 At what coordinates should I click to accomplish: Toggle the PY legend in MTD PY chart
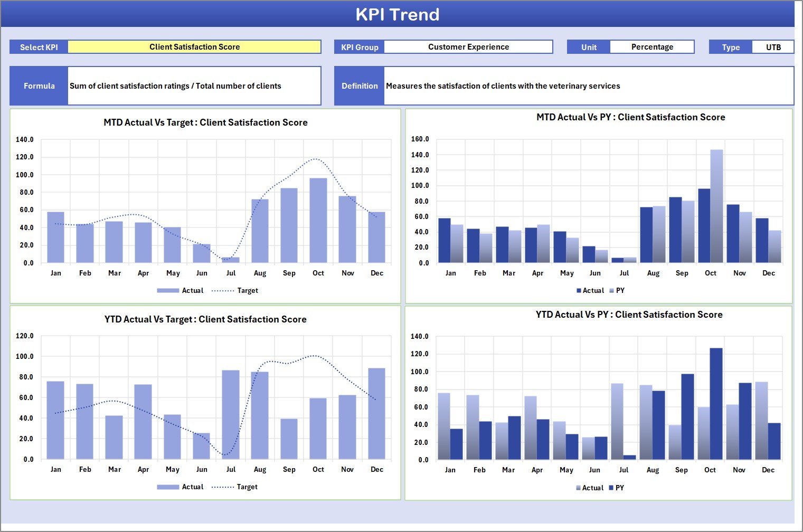619,290
